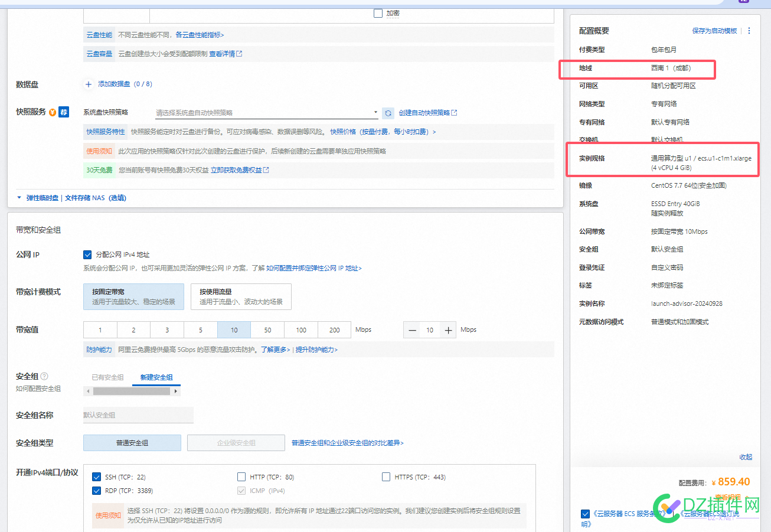
Task: Uncheck SSH (TCP: 22) port checkbox
Action: pyautogui.click(x=97, y=477)
